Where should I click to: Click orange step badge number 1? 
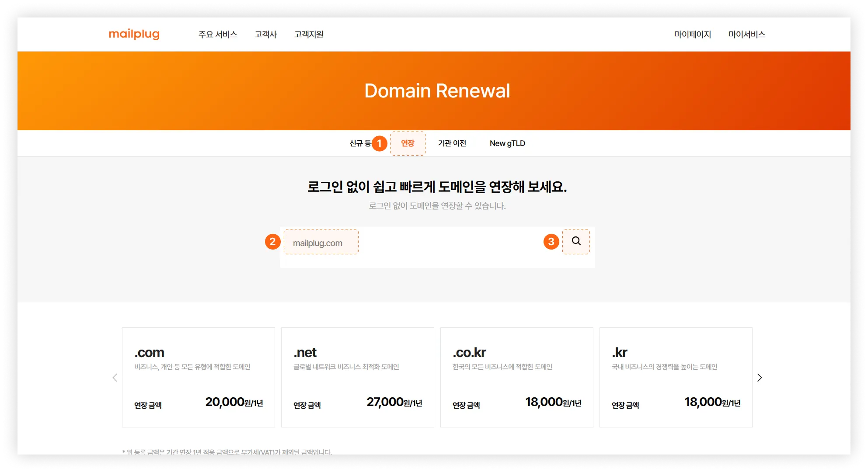[379, 143]
